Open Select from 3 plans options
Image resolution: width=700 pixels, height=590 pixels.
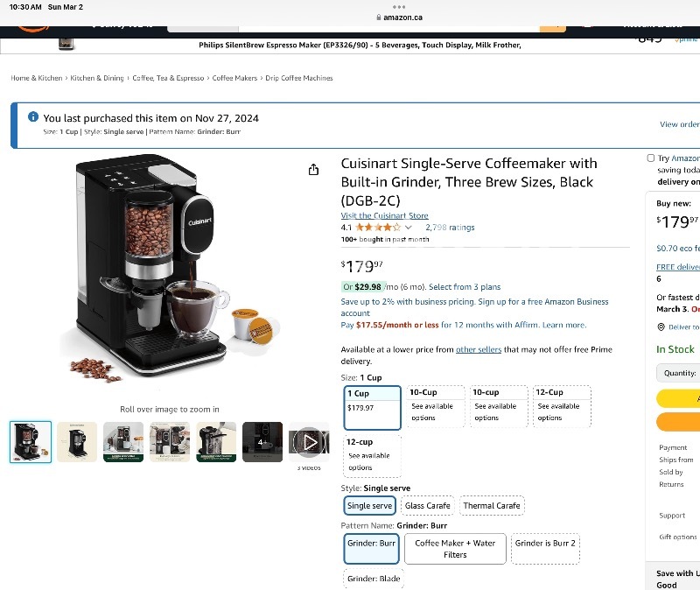pyautogui.click(x=465, y=287)
